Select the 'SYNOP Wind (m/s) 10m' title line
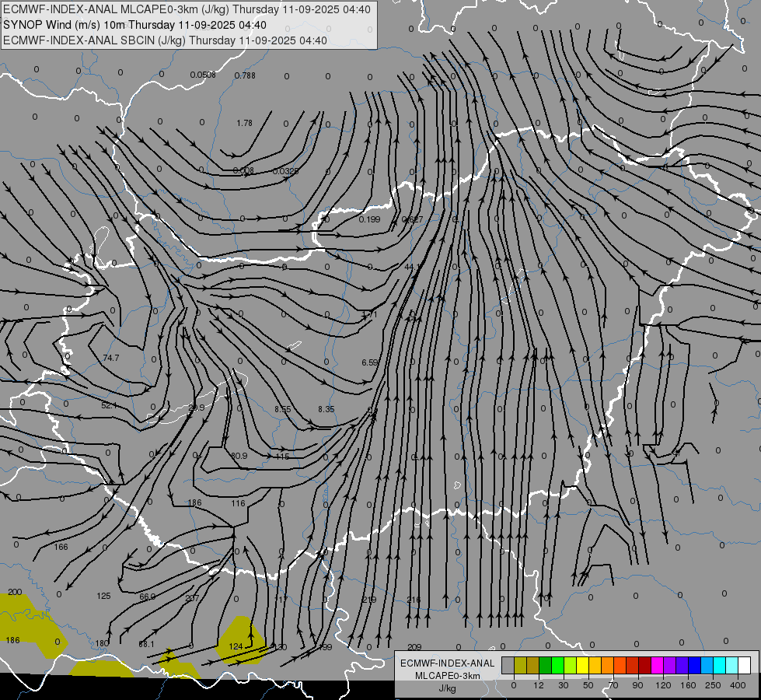Screen dimensions: 761x700 pyautogui.click(x=134, y=25)
